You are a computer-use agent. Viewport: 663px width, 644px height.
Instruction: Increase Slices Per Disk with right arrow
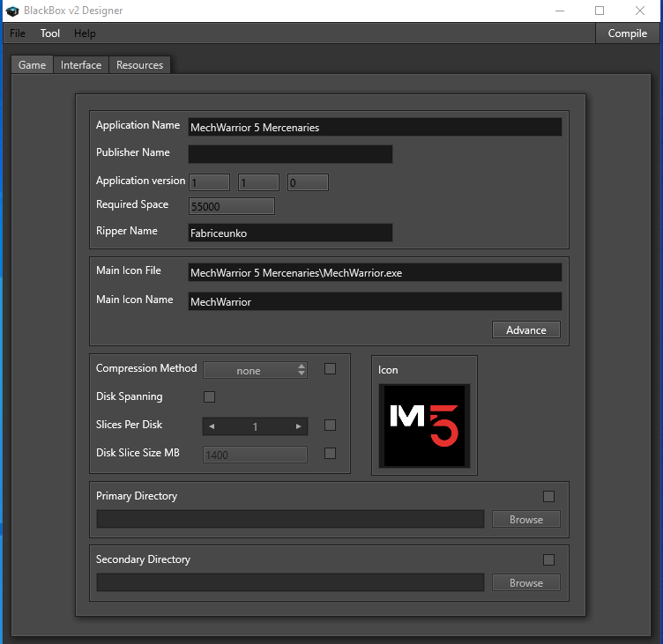299,426
